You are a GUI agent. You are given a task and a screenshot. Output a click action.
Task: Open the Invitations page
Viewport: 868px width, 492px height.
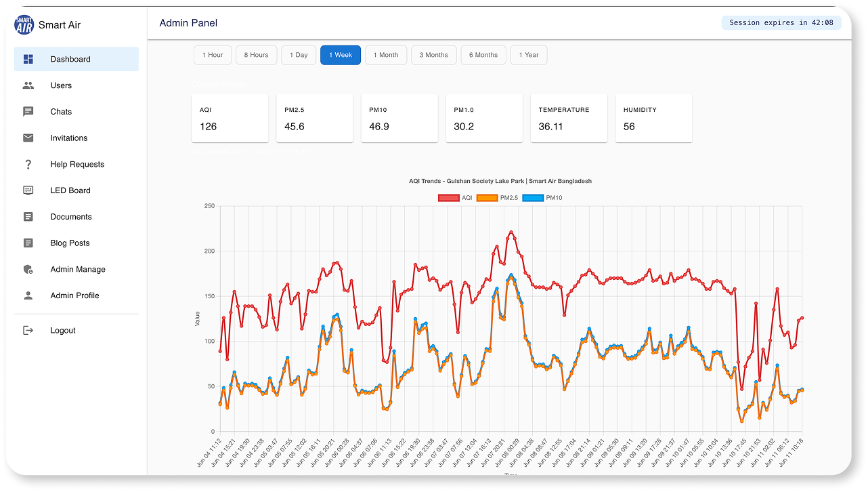77,138
